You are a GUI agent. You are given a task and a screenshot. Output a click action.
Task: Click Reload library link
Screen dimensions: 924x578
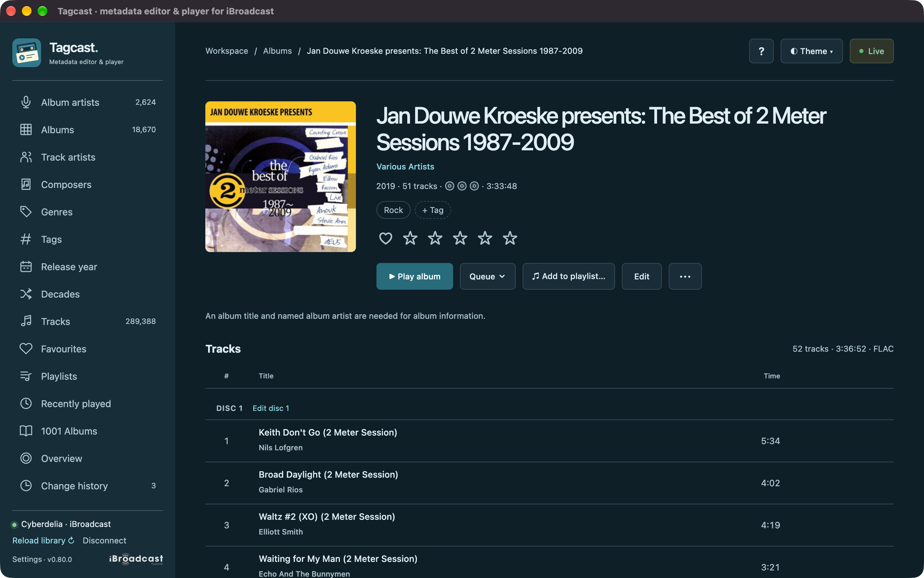click(43, 540)
